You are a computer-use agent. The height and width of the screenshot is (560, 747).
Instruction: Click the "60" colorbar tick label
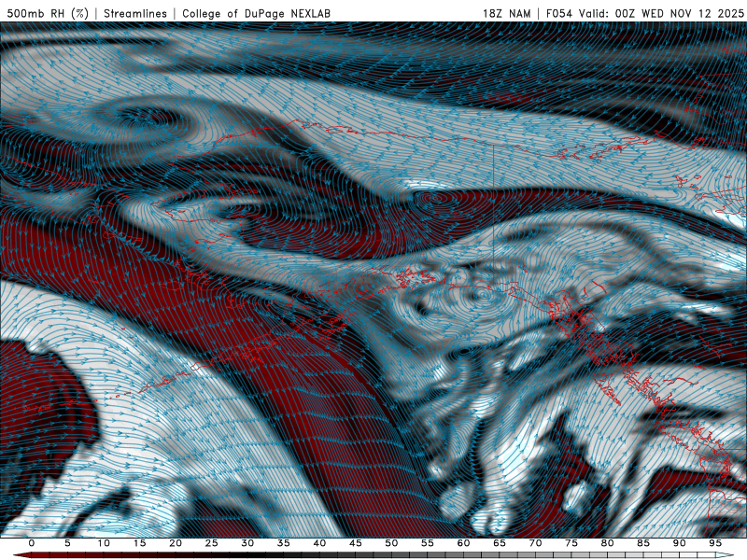click(463, 543)
